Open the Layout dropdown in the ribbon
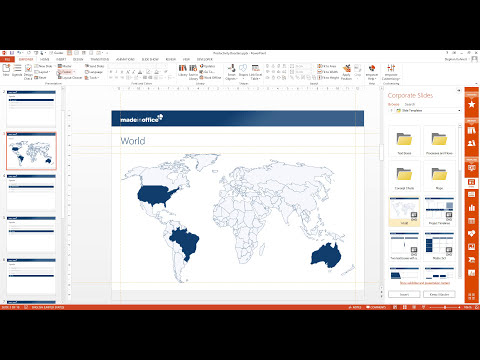Screen dimensions: 480x360 click(x=42, y=72)
